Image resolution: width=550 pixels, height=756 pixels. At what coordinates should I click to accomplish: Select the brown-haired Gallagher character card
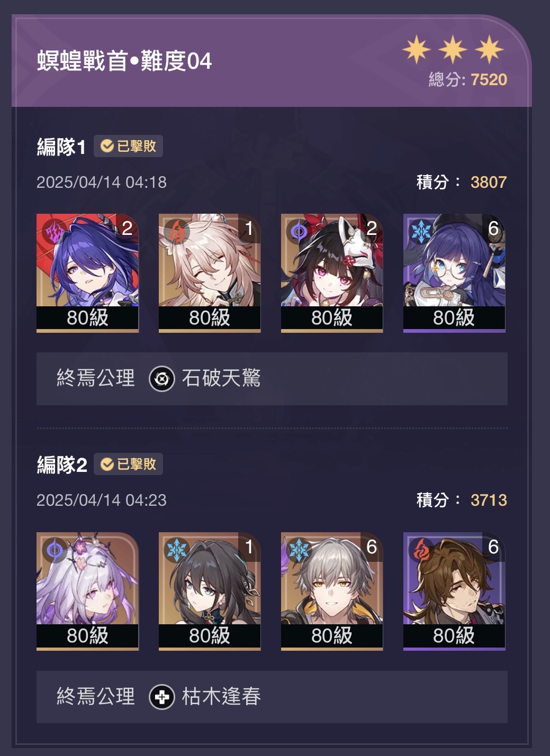click(454, 591)
